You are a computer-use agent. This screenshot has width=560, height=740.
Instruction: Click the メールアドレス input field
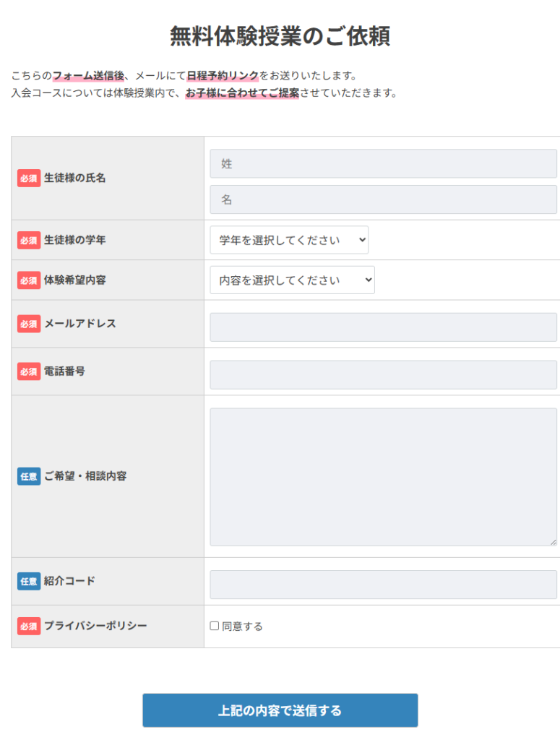[x=383, y=327]
